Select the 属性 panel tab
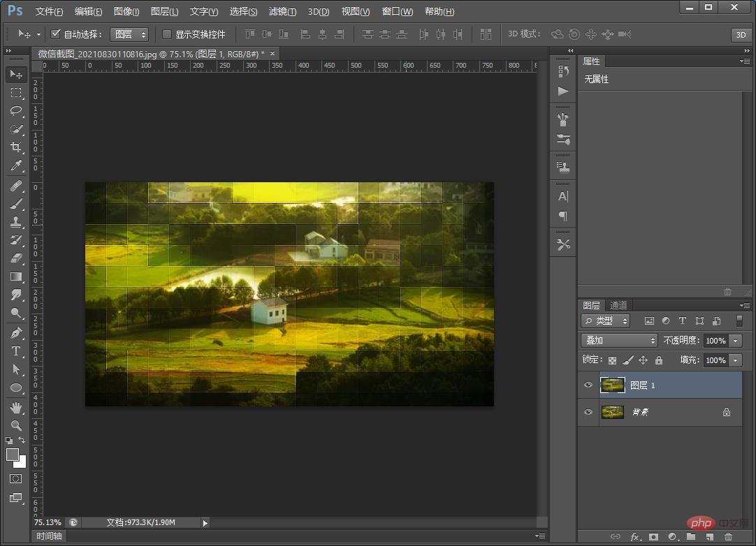This screenshot has width=756, height=546. (x=592, y=61)
